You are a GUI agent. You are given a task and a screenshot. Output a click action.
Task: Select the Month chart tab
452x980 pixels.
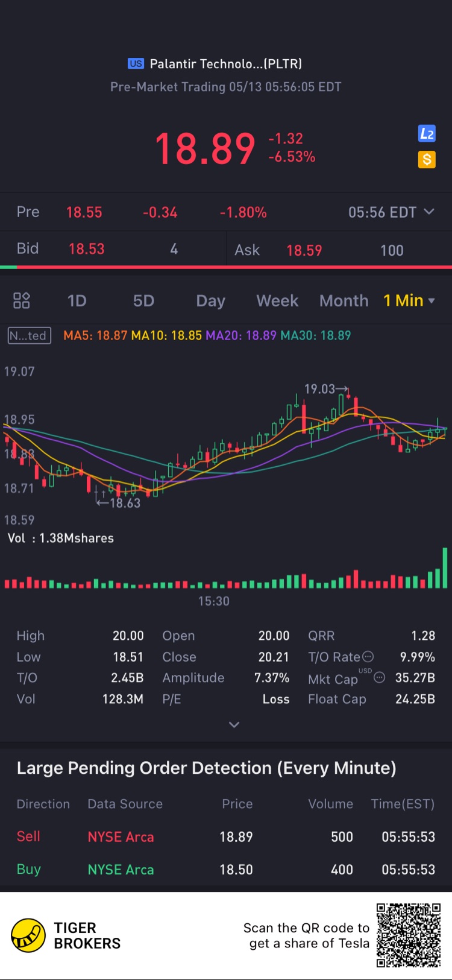point(344,300)
